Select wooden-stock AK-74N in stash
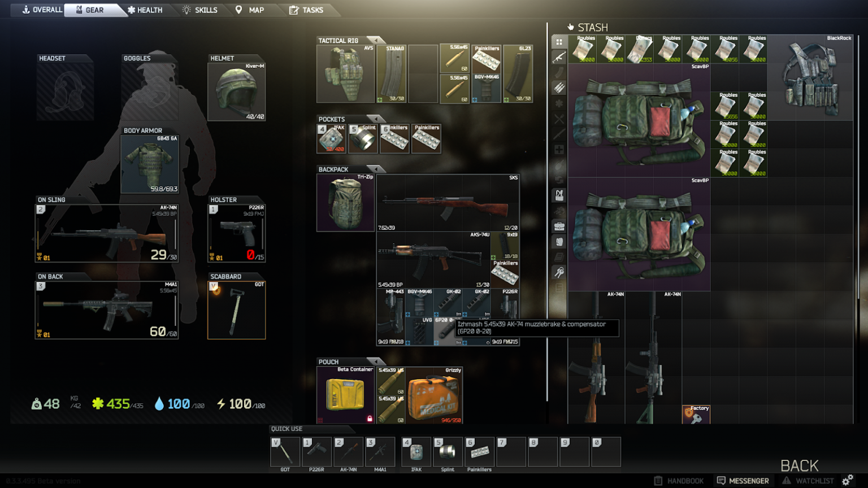The height and width of the screenshot is (488, 868). tap(596, 358)
